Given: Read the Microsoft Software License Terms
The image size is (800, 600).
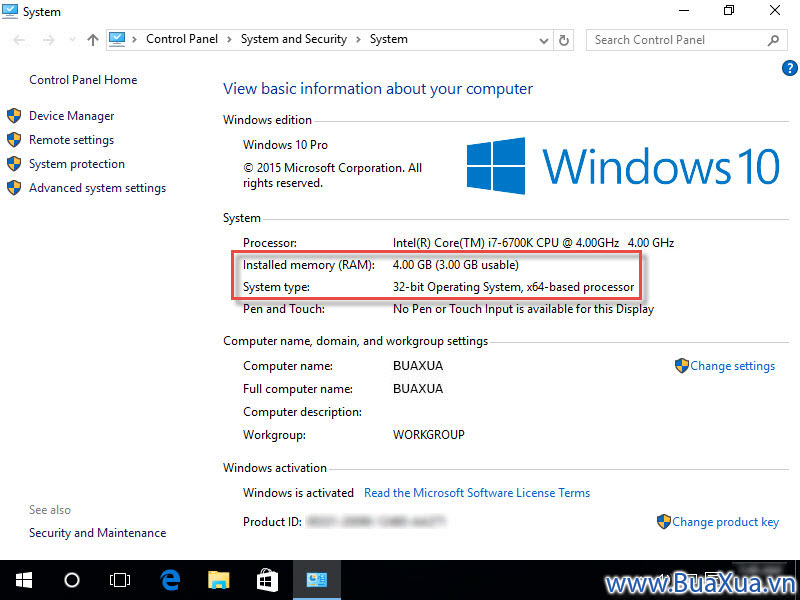Looking at the screenshot, I should pyautogui.click(x=477, y=493).
